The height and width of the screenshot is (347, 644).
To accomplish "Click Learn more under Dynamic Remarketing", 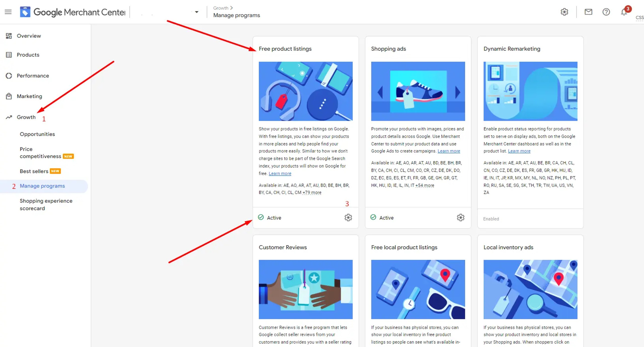I will tap(519, 151).
